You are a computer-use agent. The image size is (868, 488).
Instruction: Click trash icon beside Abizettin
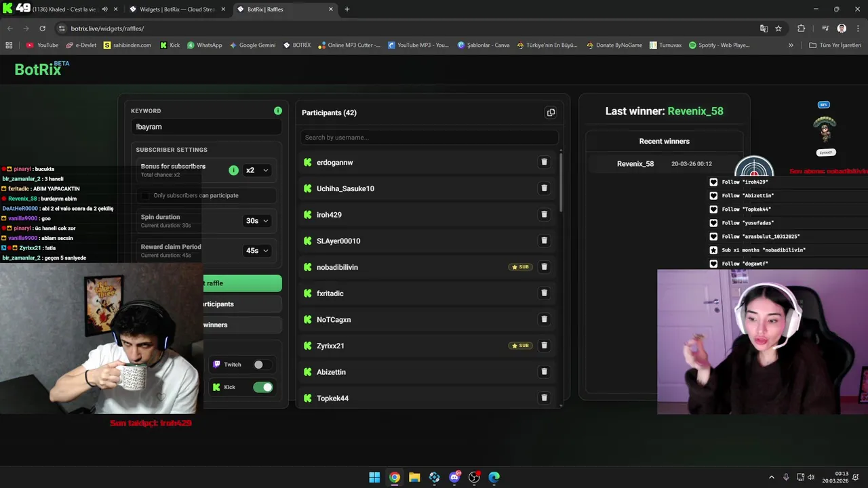(544, 371)
